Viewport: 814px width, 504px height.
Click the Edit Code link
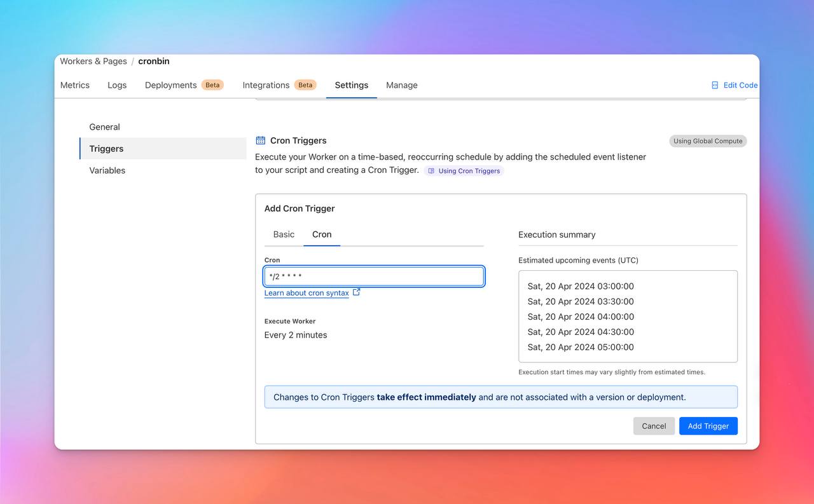coord(740,85)
